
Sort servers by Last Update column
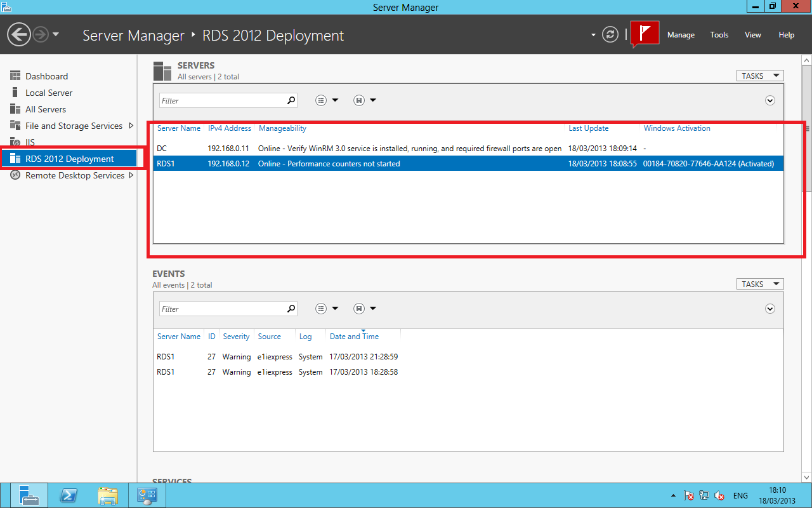pyautogui.click(x=589, y=128)
